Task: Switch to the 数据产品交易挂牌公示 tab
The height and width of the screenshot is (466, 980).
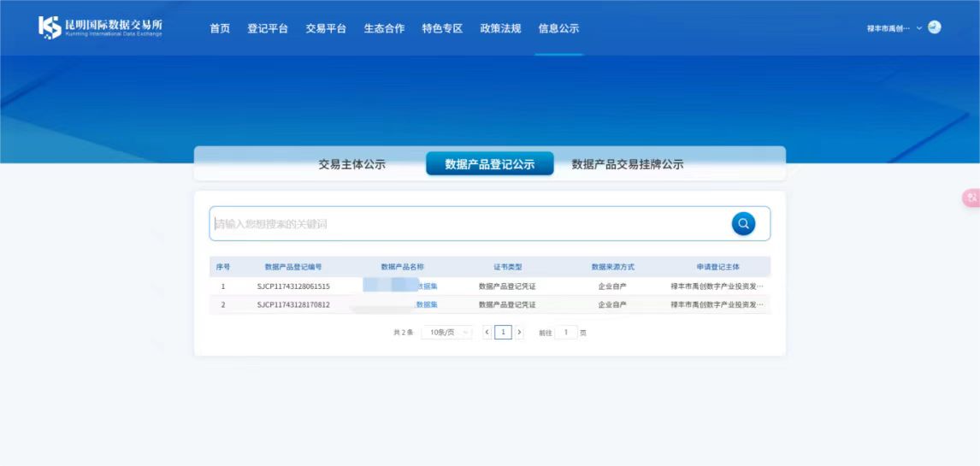Action: 627,164
